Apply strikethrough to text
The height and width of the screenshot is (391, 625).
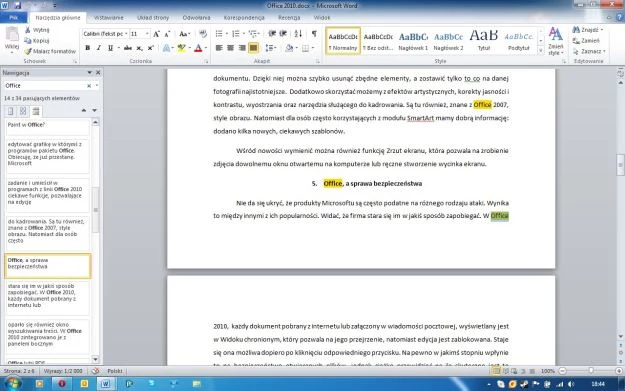[128, 48]
